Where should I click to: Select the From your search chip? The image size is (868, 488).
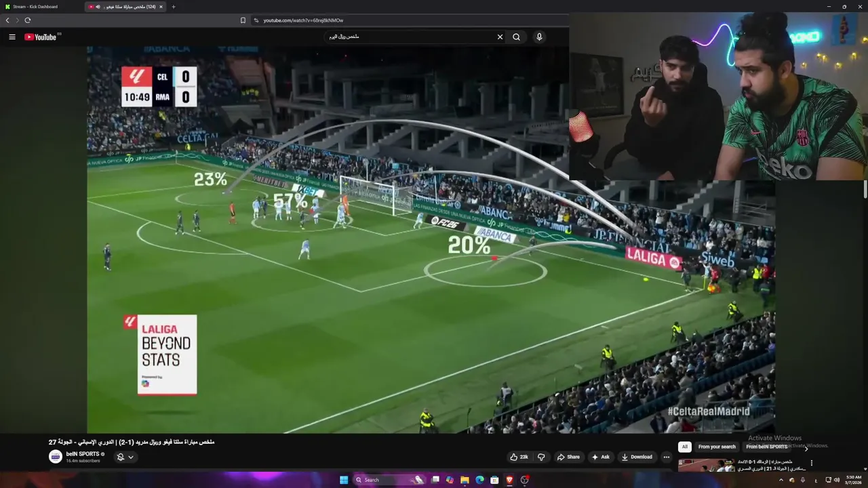[717, 447]
